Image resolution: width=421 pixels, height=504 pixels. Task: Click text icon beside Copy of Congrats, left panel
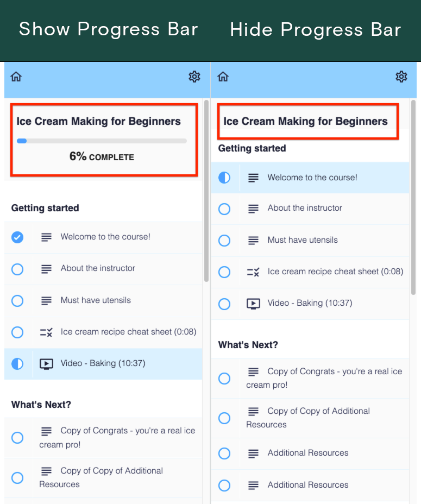[x=46, y=431]
